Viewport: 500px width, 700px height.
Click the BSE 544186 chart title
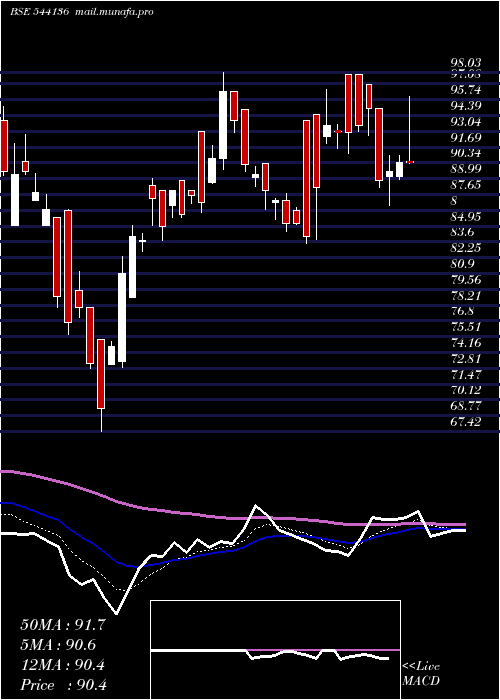[x=39, y=12]
